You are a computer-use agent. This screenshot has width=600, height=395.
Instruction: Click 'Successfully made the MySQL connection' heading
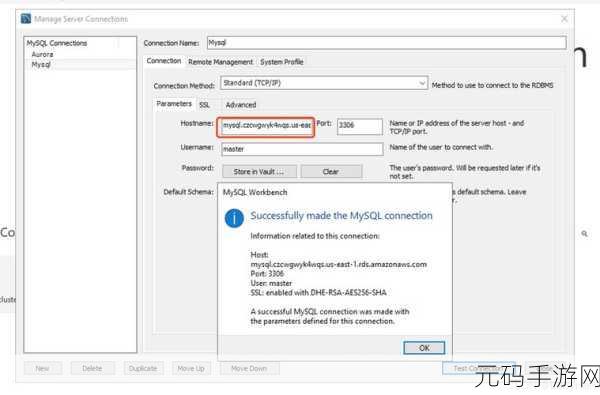341,215
